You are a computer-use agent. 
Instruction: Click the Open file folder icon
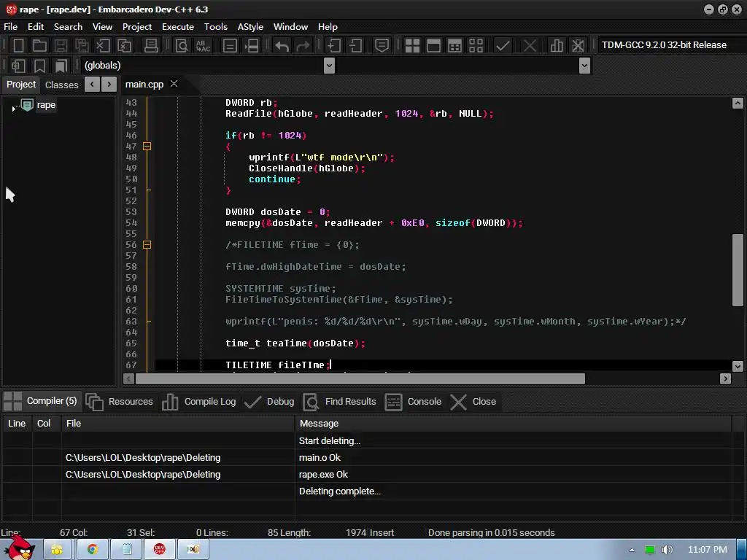point(39,46)
